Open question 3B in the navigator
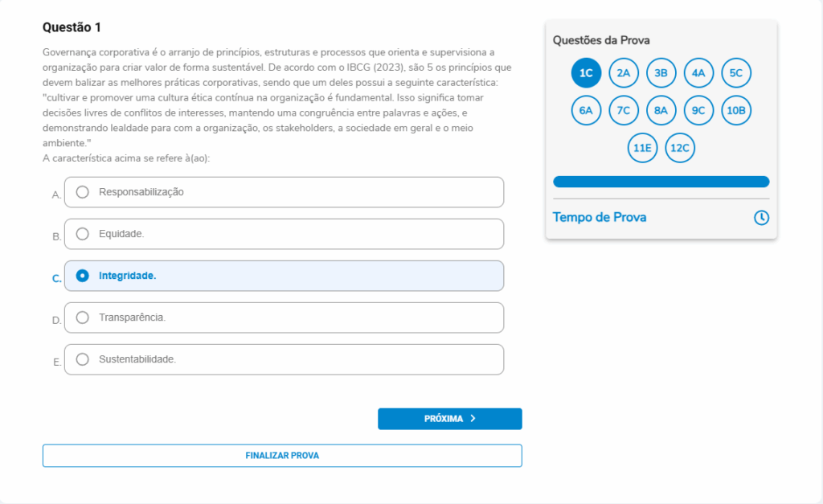823x504 pixels. pyautogui.click(x=661, y=73)
